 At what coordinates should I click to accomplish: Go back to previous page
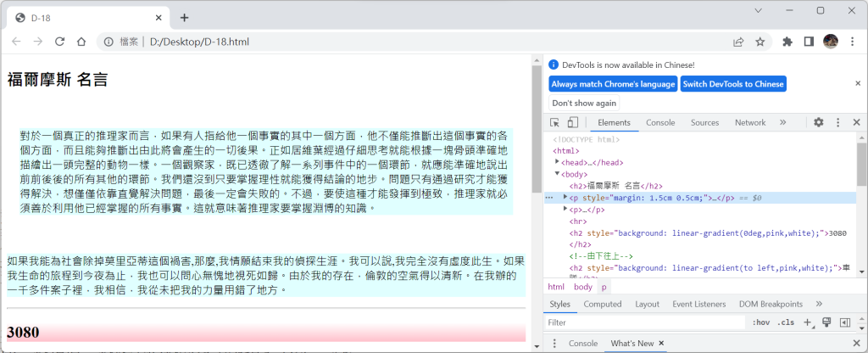[17, 42]
